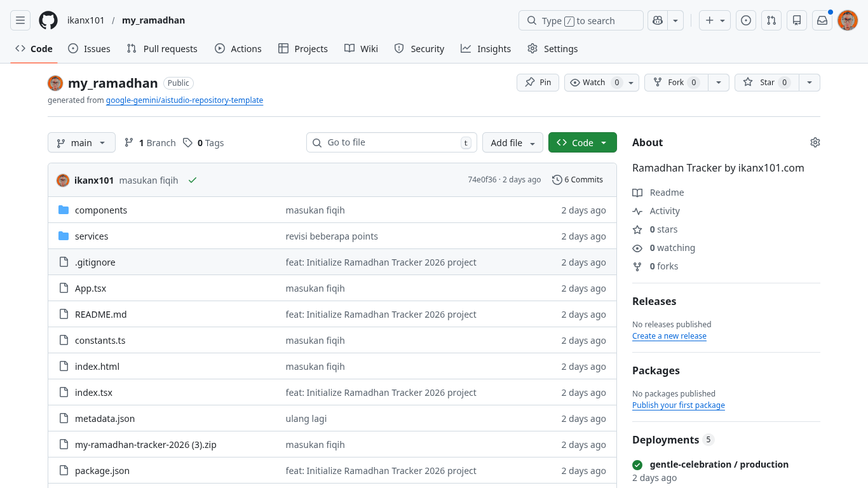
Task: Switch to the Issues tab
Action: click(x=89, y=49)
